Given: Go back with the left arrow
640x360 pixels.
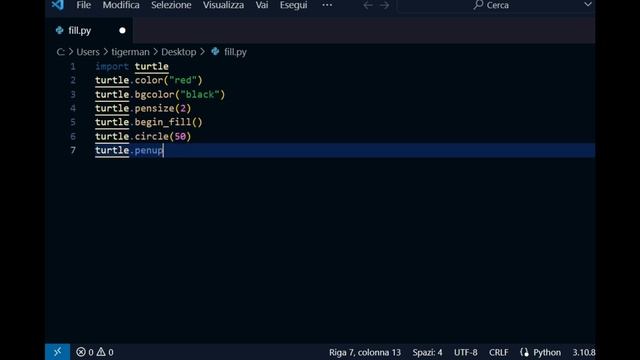Looking at the screenshot, I should point(368,5).
